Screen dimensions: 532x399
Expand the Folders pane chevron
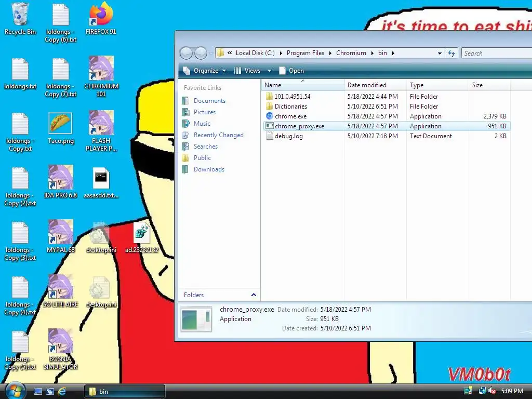click(x=254, y=295)
